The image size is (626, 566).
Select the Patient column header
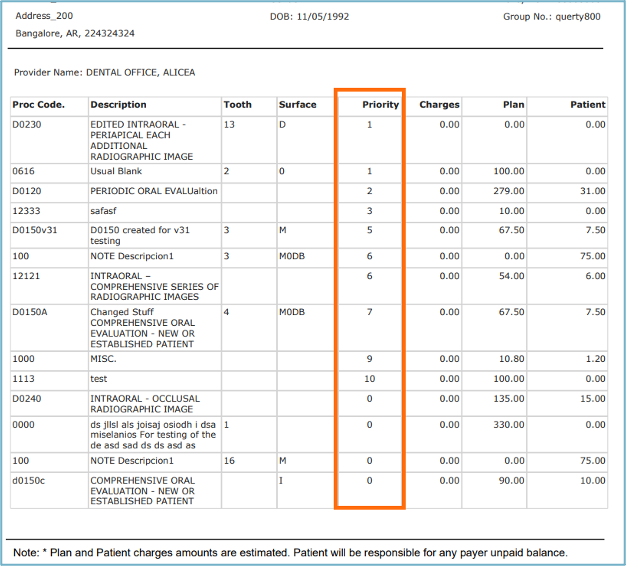[587, 104]
